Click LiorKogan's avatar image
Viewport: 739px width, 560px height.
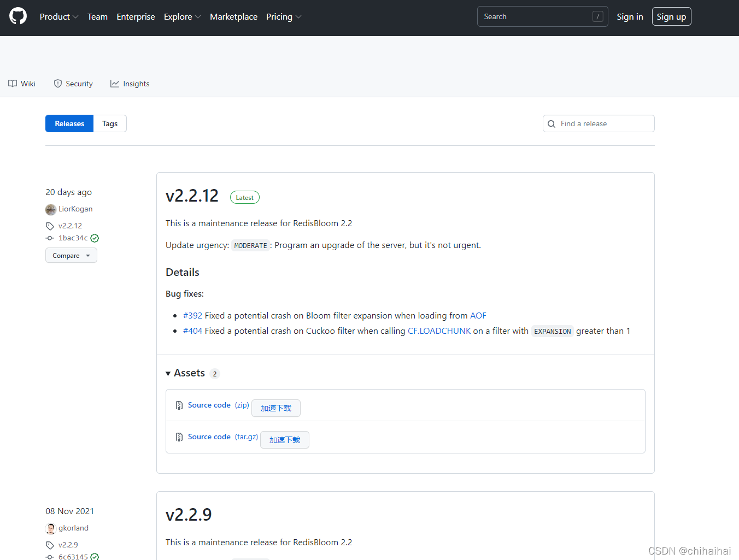click(51, 209)
